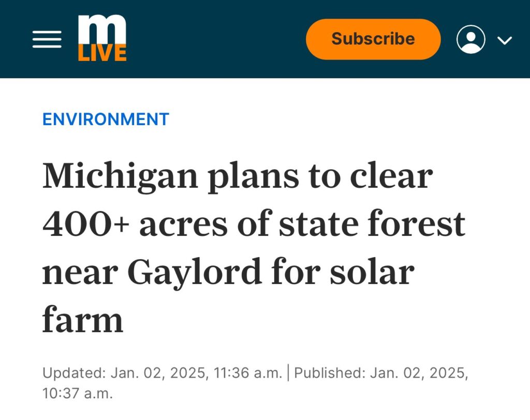Click "state forest" in the headline
Image resolution: width=530 pixels, height=420 pixels.
tap(372, 223)
